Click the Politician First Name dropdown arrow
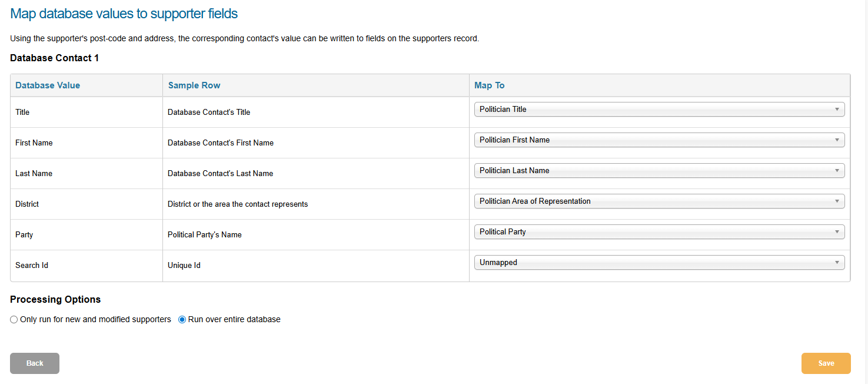The image size is (868, 384). pos(837,140)
